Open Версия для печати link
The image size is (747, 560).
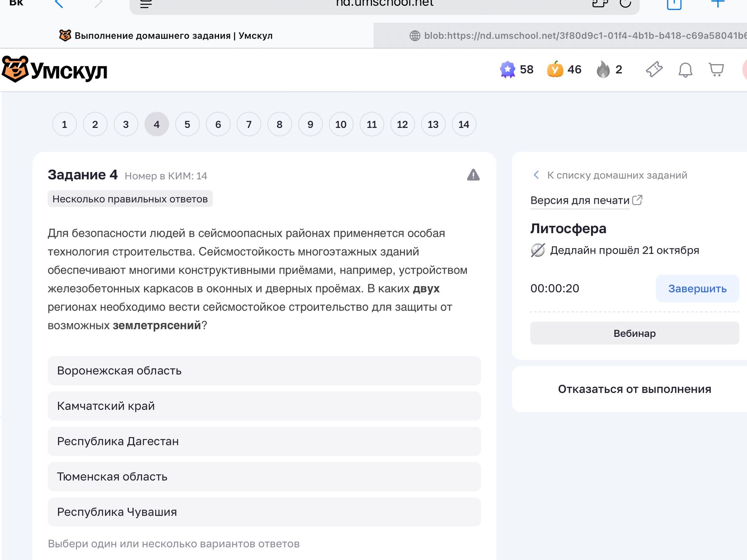[580, 200]
